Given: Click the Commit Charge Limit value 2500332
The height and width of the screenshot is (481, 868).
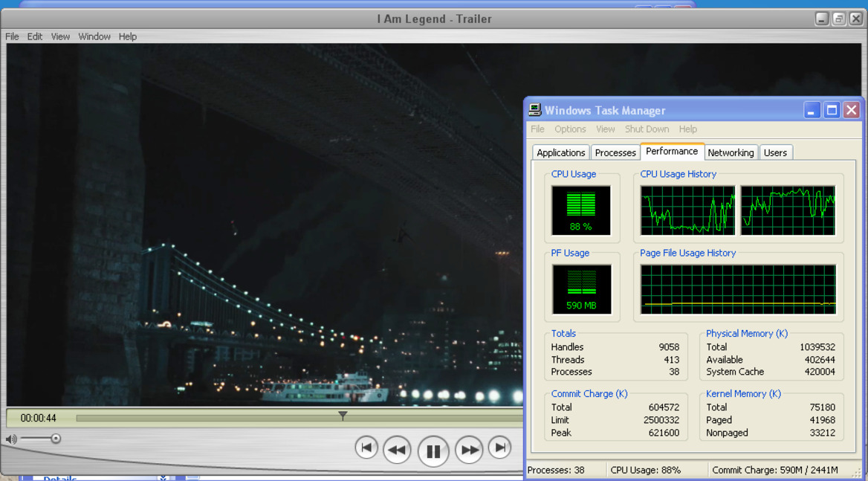Looking at the screenshot, I should point(661,420).
